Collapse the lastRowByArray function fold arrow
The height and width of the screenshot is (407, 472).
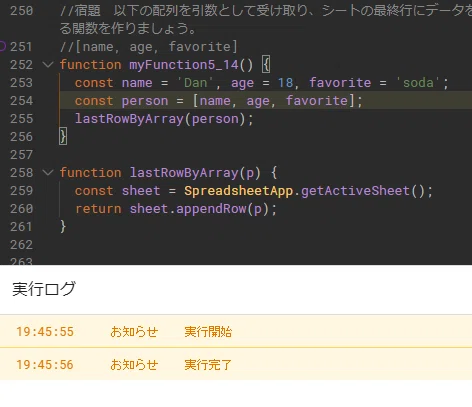click(48, 172)
